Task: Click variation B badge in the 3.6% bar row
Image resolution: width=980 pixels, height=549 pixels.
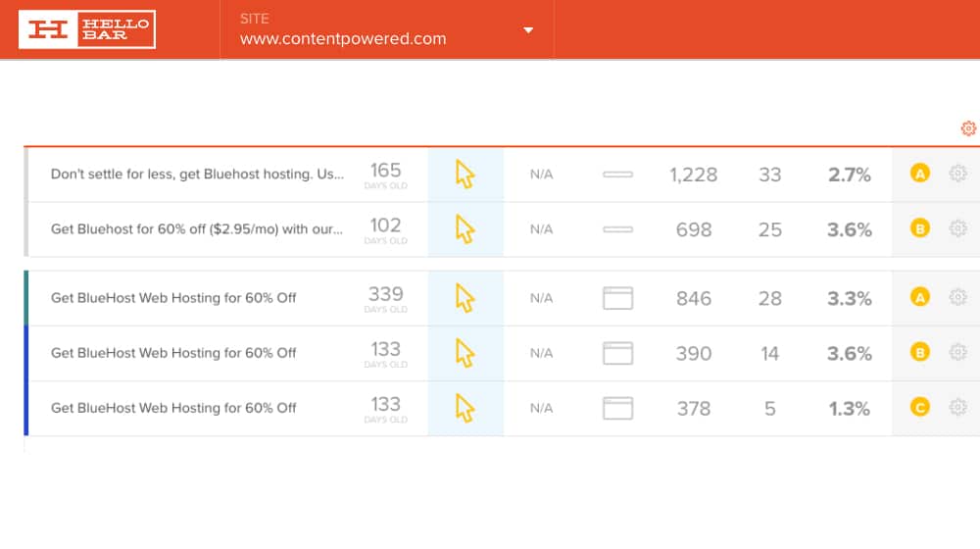Action: [x=920, y=228]
